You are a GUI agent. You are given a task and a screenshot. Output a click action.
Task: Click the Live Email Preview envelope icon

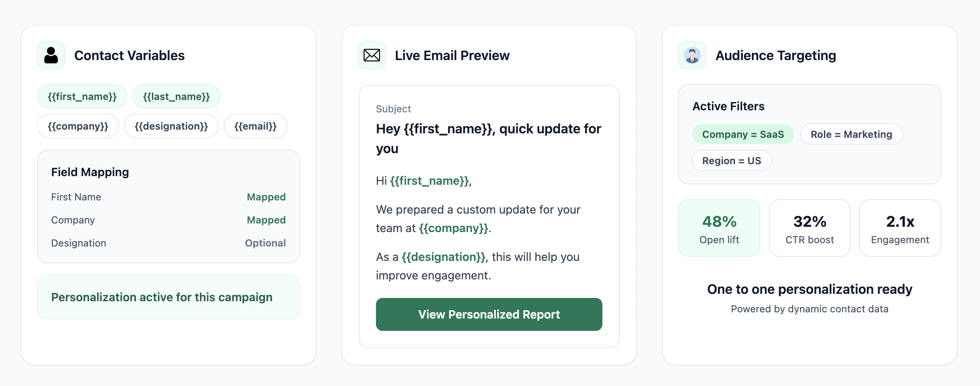[x=371, y=55]
